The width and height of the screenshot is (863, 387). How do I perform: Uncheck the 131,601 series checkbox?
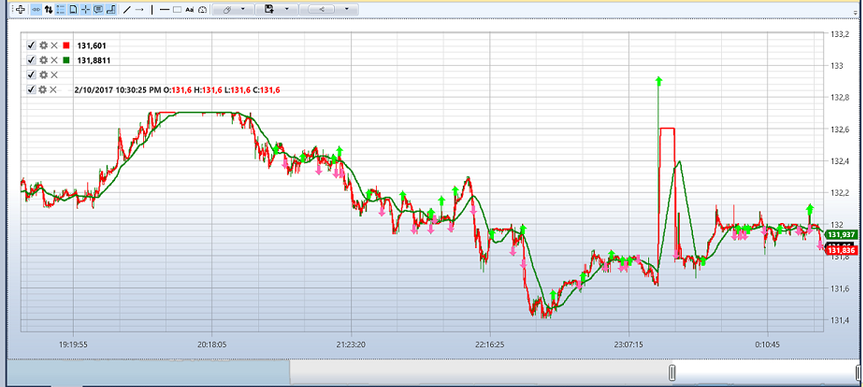pos(31,46)
